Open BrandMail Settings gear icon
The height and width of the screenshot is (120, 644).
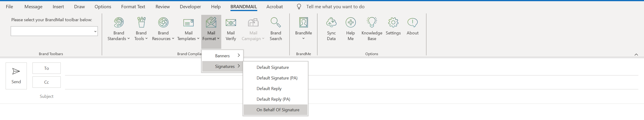(x=393, y=23)
